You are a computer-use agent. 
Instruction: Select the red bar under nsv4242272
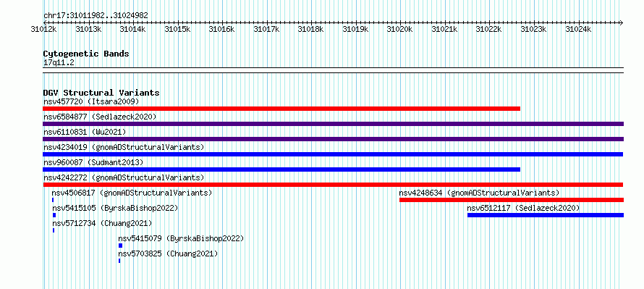pos(333,185)
